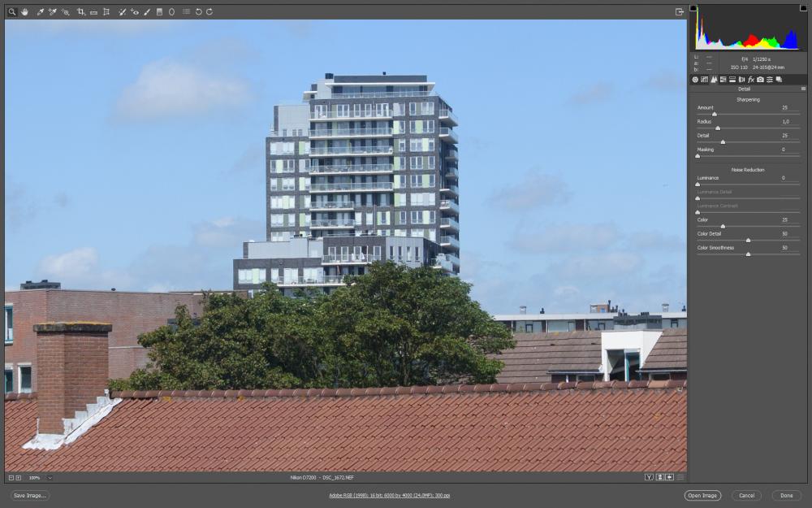Toggle highlight clipping warning in histogram
The image size is (812, 508).
point(804,8)
